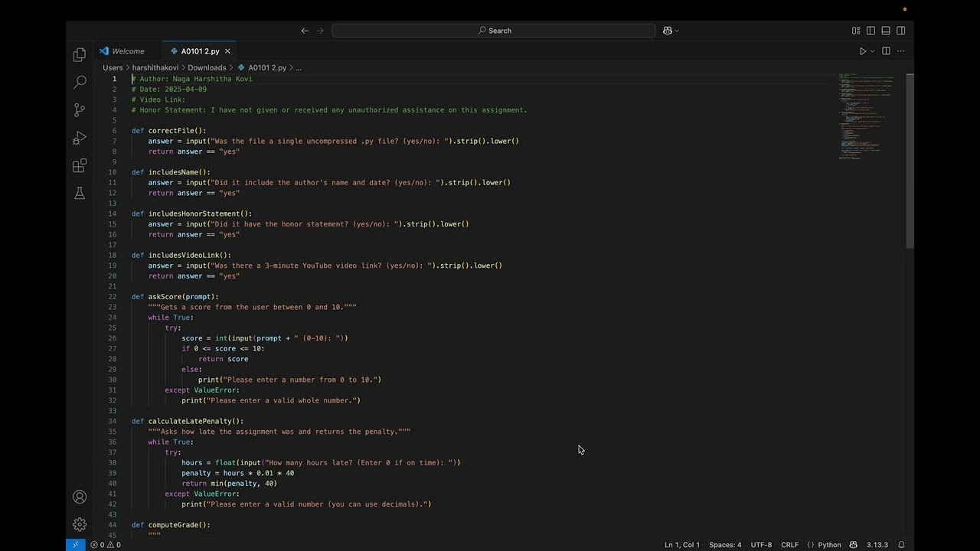This screenshot has width=980, height=551.
Task: Go forward with the right arrow
Action: point(320,31)
